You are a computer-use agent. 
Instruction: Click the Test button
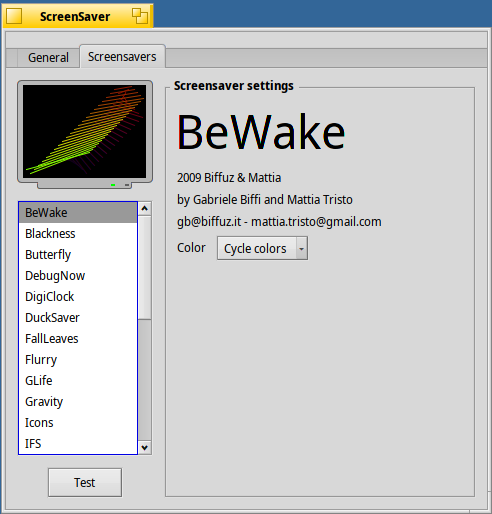coord(85,482)
